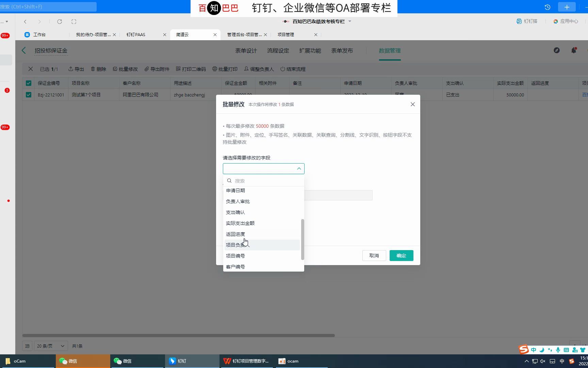Select 支出确认 from the field list
588x368 pixels.
coord(262,212)
